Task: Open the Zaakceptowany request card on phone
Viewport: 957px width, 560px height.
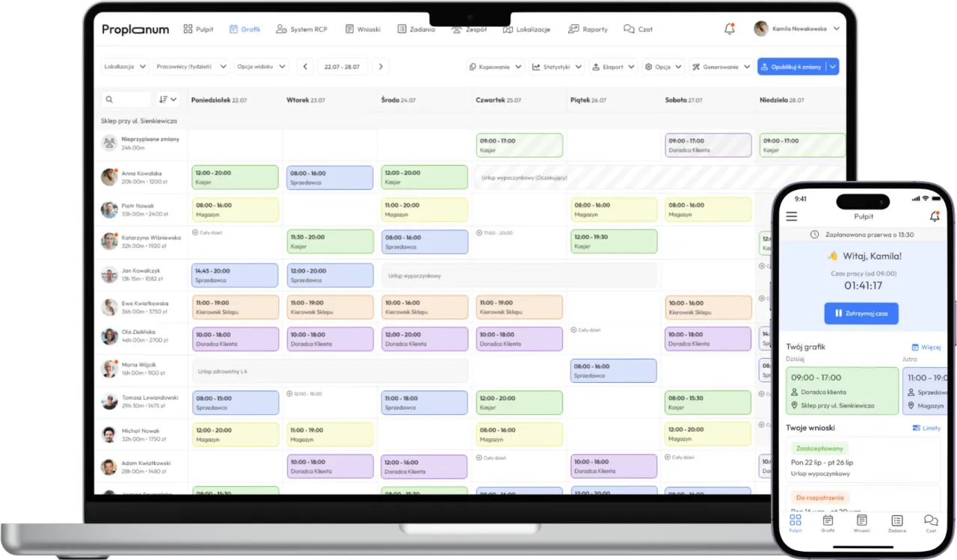Action: 862,461
